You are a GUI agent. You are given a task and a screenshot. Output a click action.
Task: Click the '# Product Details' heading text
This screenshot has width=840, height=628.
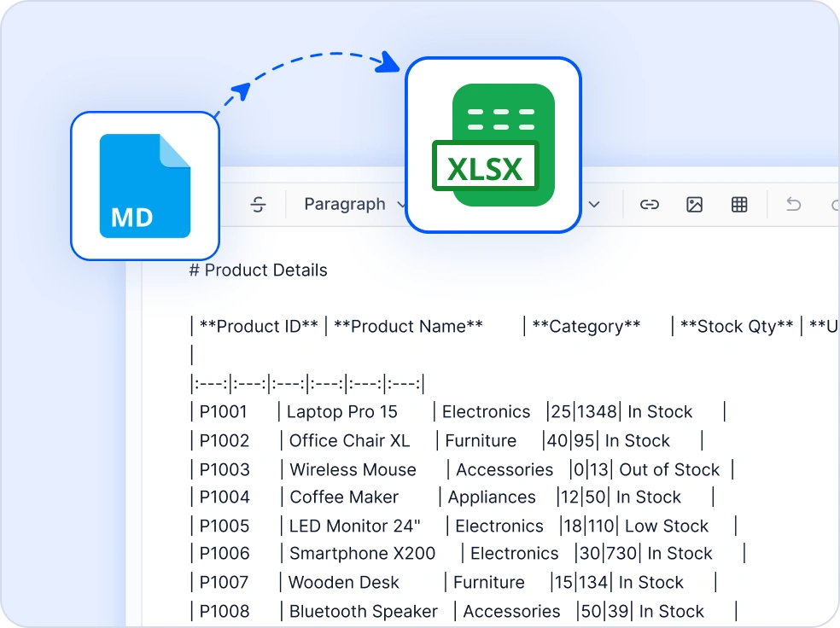(x=258, y=270)
